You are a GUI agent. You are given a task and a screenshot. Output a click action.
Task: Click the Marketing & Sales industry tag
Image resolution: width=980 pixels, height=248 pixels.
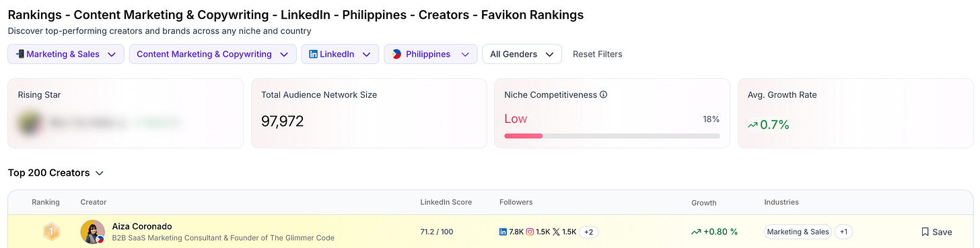[798, 232]
